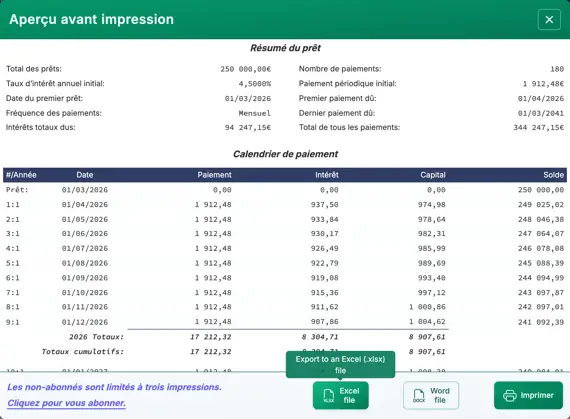Image resolution: width=570 pixels, height=419 pixels.
Task: Click the Paiement column header
Action: (214, 175)
